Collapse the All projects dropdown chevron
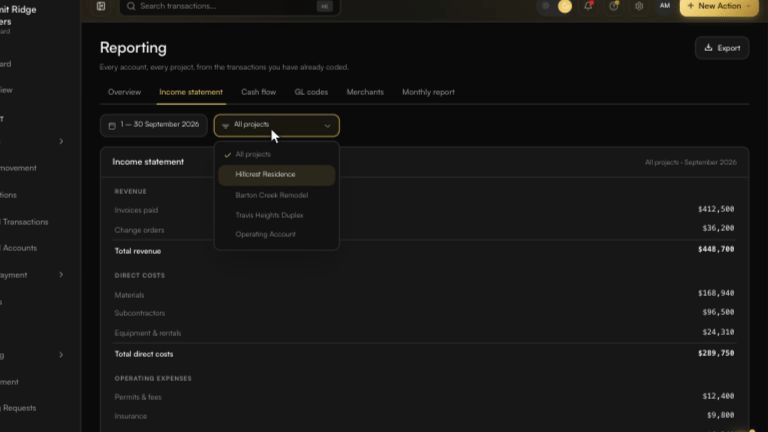The width and height of the screenshot is (768, 432). click(327, 126)
